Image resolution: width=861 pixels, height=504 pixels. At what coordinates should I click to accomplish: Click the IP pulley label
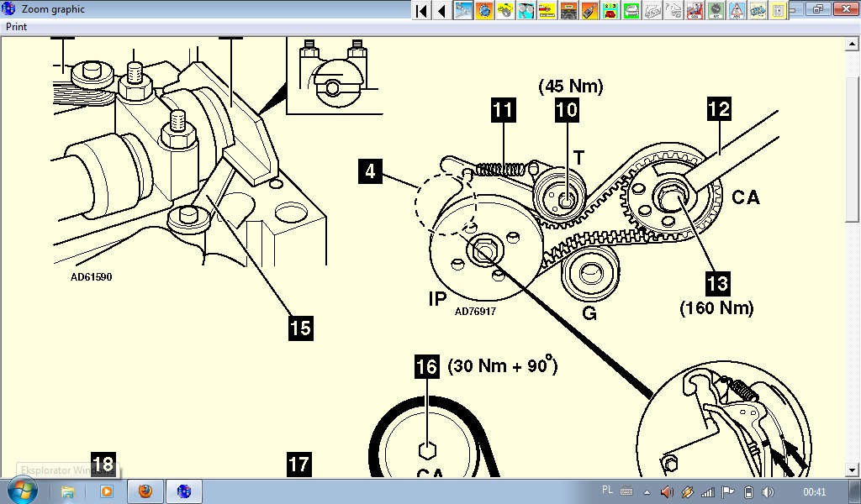[437, 299]
